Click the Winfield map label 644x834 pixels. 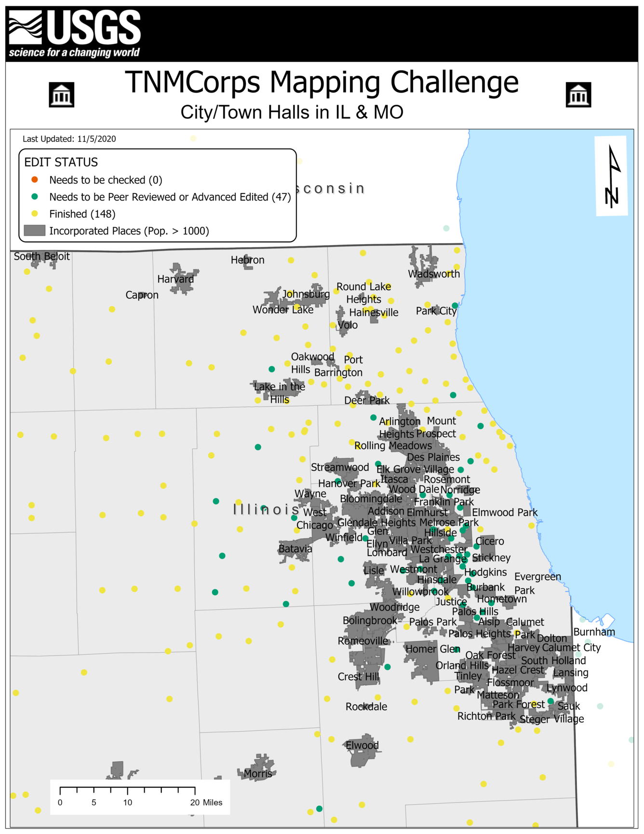(x=344, y=537)
